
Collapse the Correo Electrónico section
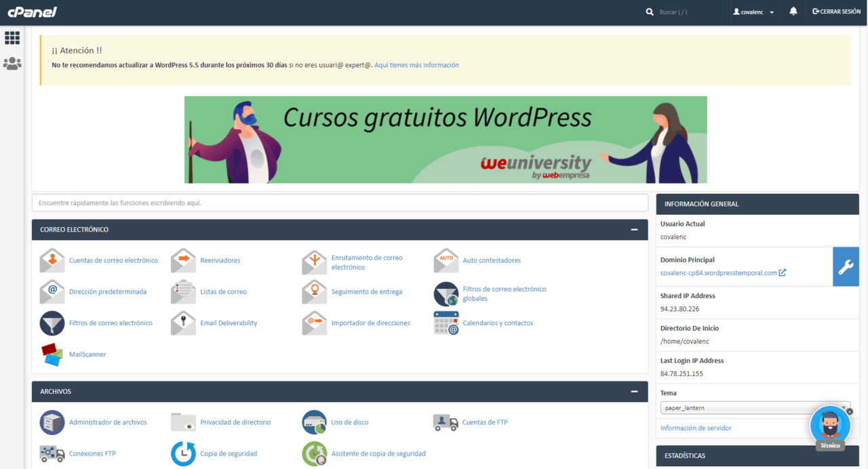point(634,230)
